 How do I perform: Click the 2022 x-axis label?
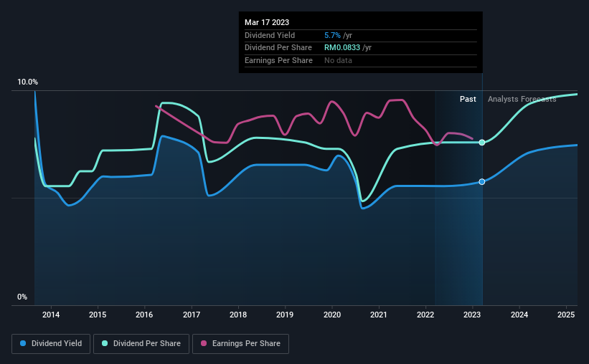point(425,315)
